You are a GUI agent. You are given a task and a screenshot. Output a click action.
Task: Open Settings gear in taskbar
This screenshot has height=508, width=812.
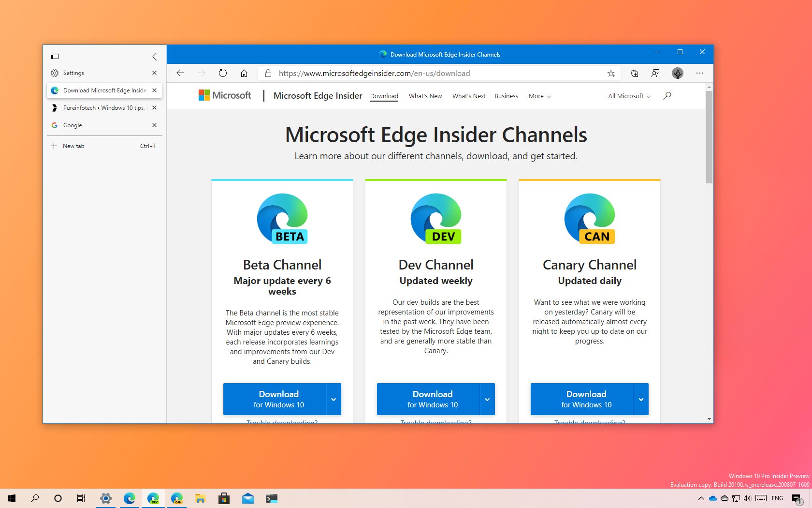point(106,498)
